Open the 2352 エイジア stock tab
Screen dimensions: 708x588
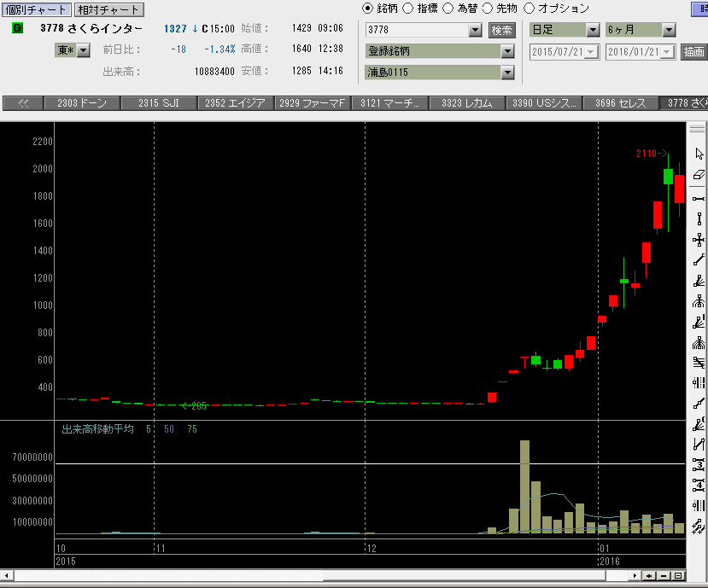pos(236,103)
